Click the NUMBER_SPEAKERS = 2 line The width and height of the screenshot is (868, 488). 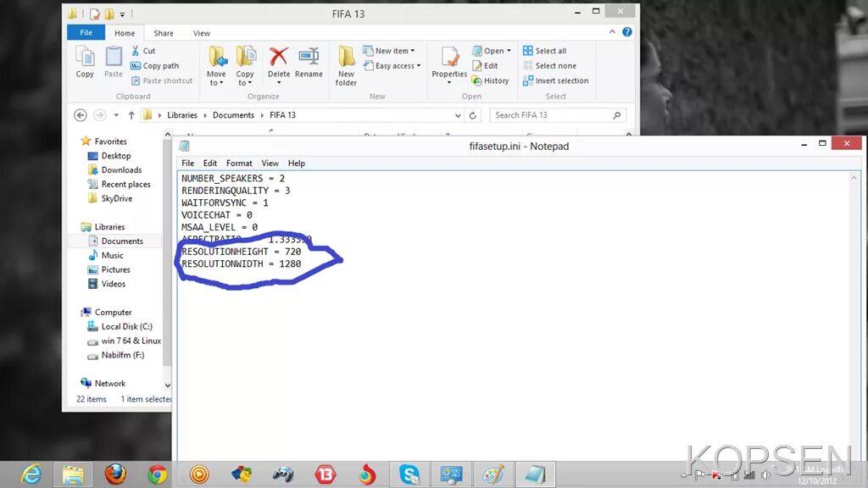point(233,179)
